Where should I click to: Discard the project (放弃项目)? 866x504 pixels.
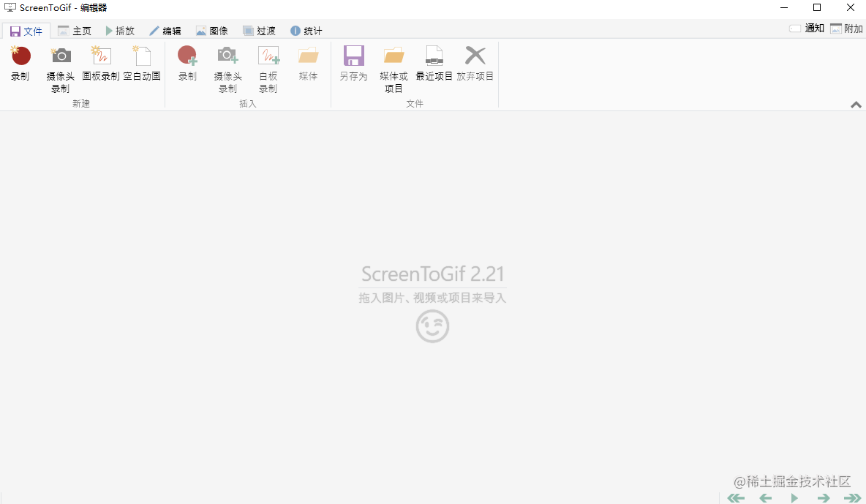(x=475, y=64)
